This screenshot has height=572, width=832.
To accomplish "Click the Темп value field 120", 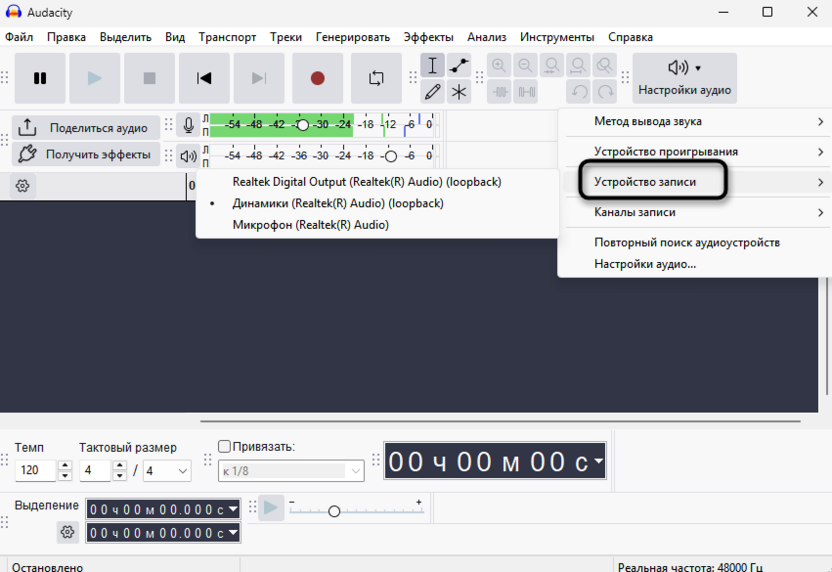I will tap(36, 471).
